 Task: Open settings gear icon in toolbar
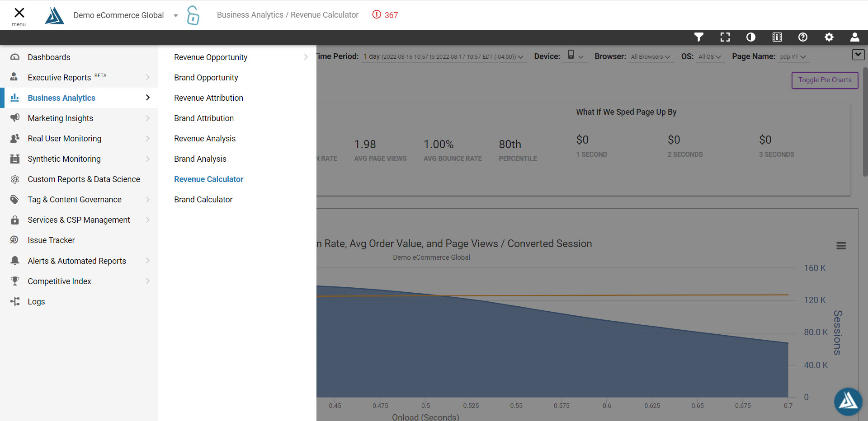829,37
